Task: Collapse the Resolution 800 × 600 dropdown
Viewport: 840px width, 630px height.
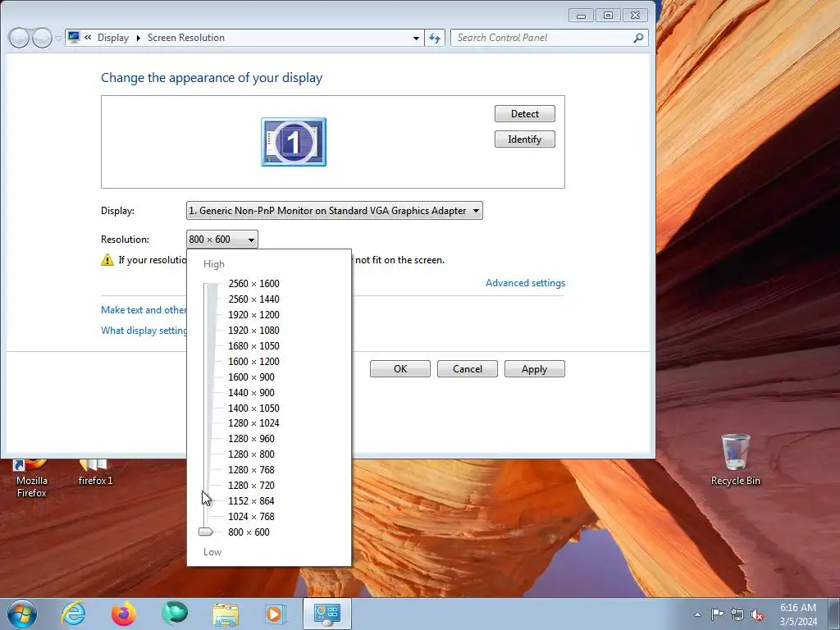Action: click(x=221, y=240)
